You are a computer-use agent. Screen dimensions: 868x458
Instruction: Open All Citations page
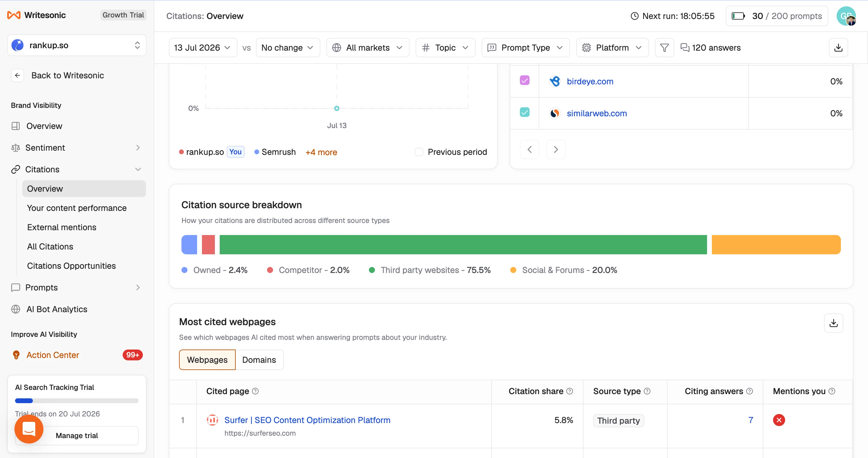coord(50,246)
